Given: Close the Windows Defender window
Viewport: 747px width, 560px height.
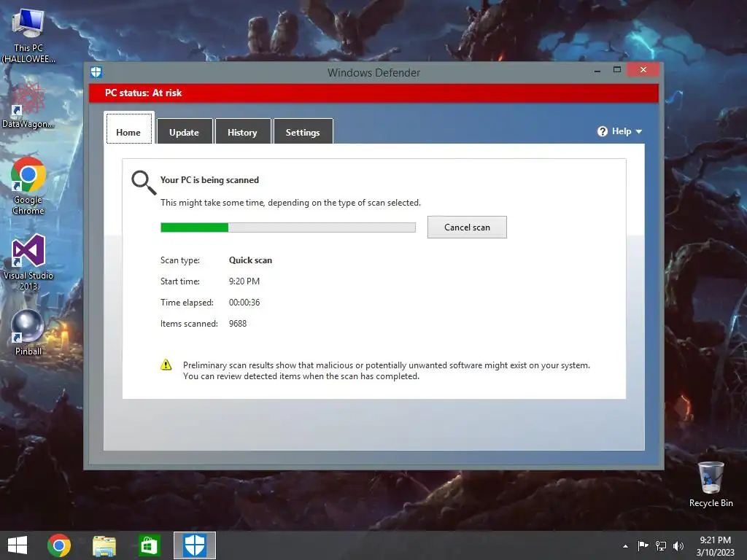Looking at the screenshot, I should point(643,70).
